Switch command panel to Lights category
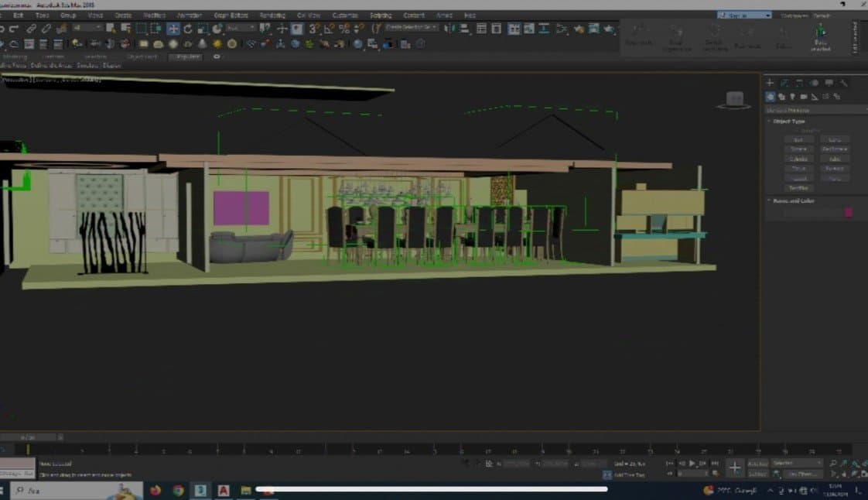 (x=793, y=97)
